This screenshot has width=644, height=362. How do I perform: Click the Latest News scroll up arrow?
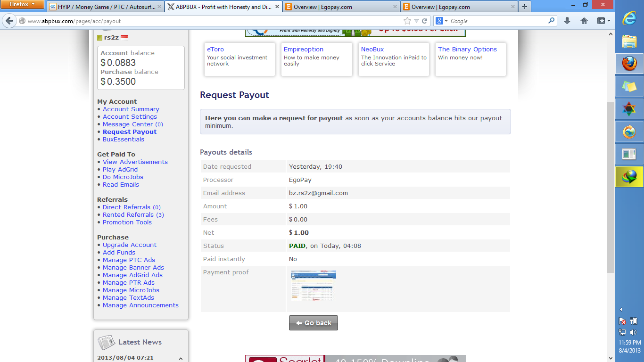tap(181, 359)
